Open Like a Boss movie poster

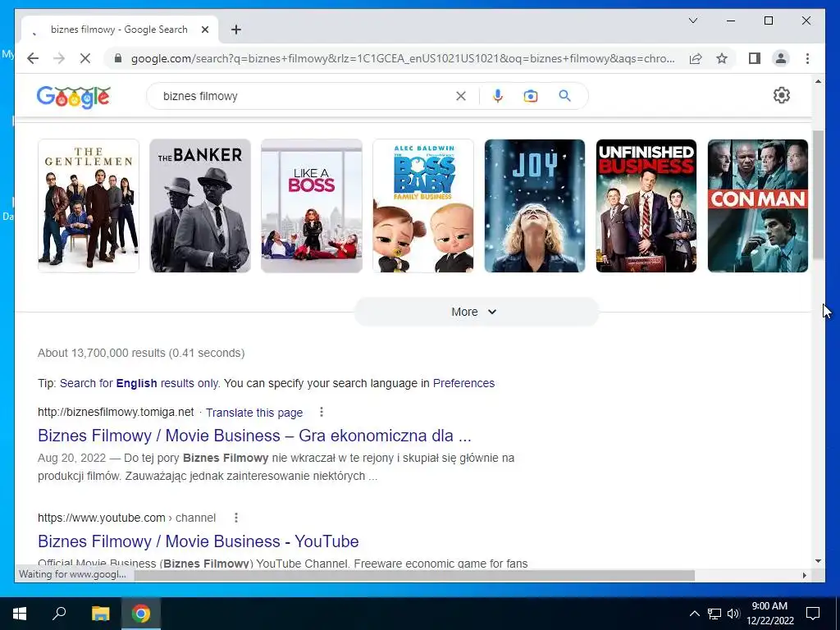click(312, 206)
